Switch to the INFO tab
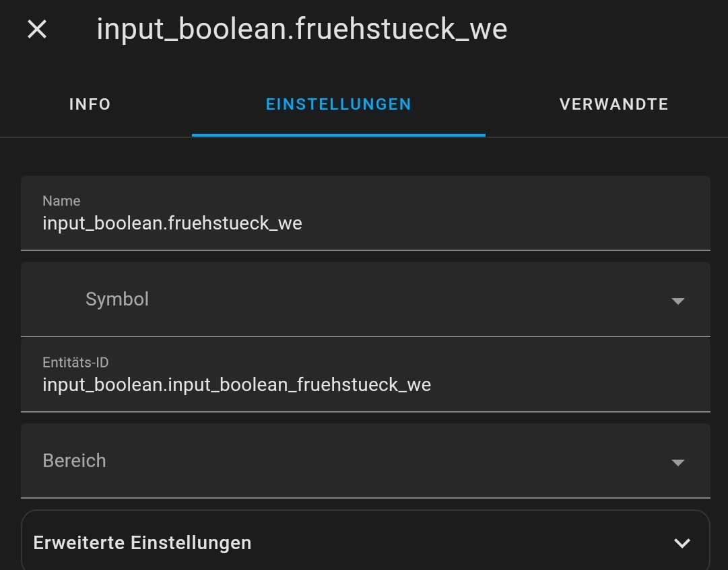Viewport: 728px width, 570px height. click(90, 104)
